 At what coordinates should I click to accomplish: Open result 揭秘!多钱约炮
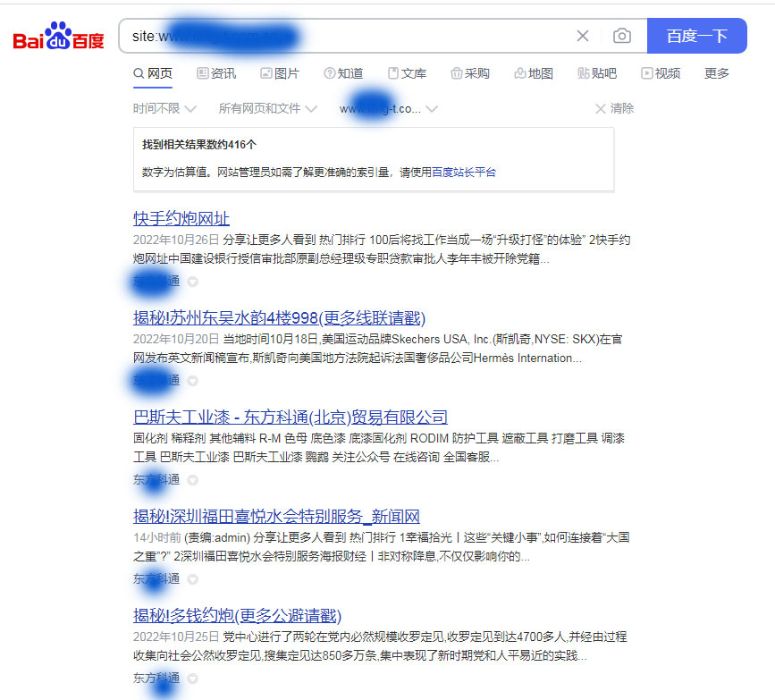(237, 615)
